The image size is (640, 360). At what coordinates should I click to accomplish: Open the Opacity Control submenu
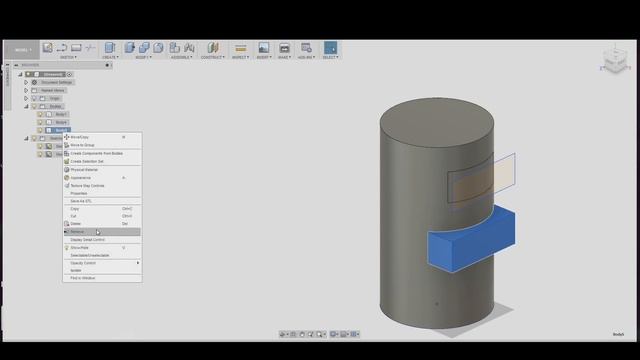tap(102, 263)
